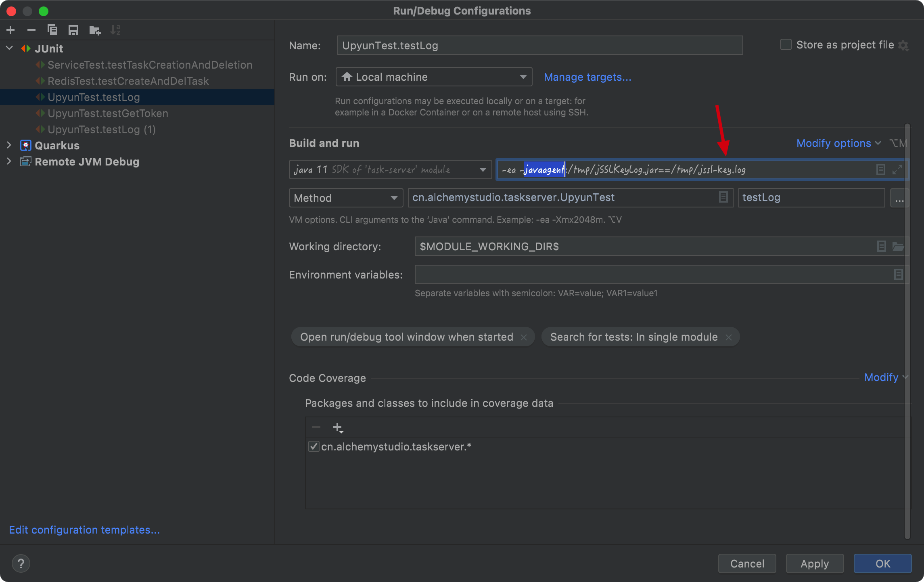
Task: Click the Add New Configuration plus icon
Action: point(11,30)
